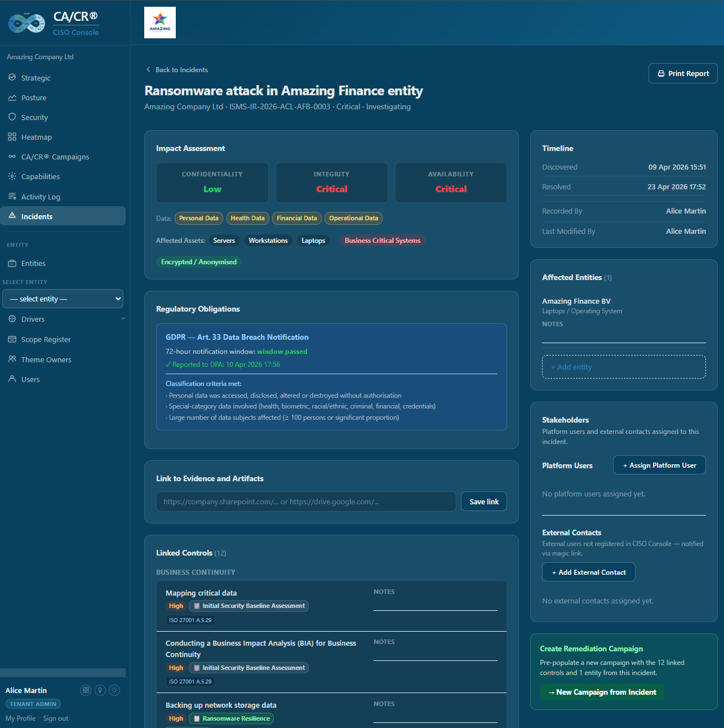Click the Encrypted / Anonymised badge

coord(199,262)
